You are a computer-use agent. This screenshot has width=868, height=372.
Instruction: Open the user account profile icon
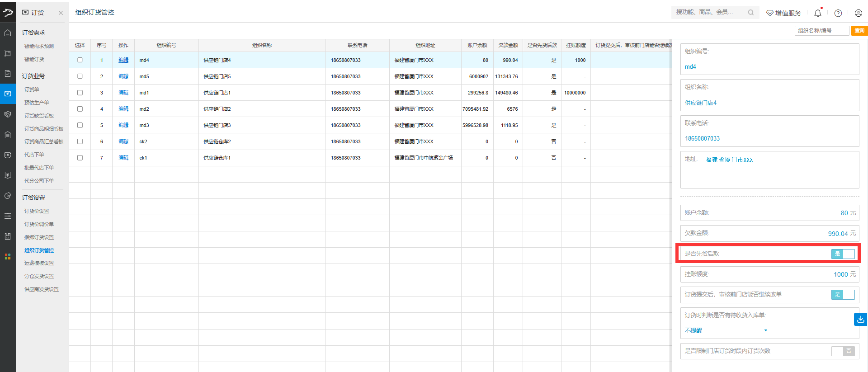point(858,13)
